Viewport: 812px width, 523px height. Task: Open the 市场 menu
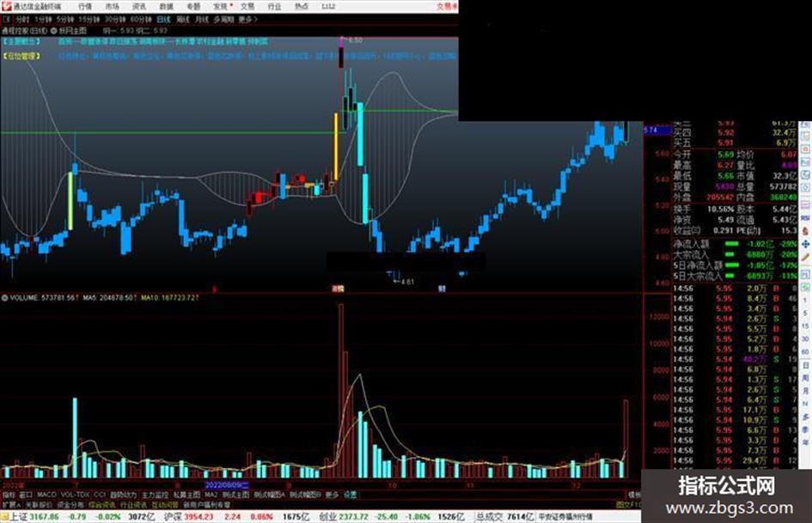pyautogui.click(x=112, y=6)
